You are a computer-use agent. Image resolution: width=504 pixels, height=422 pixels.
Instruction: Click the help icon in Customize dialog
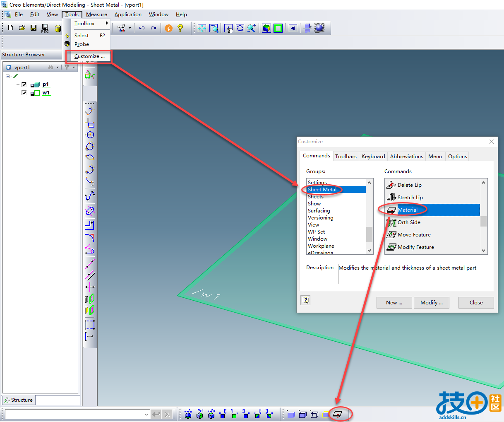(x=306, y=300)
